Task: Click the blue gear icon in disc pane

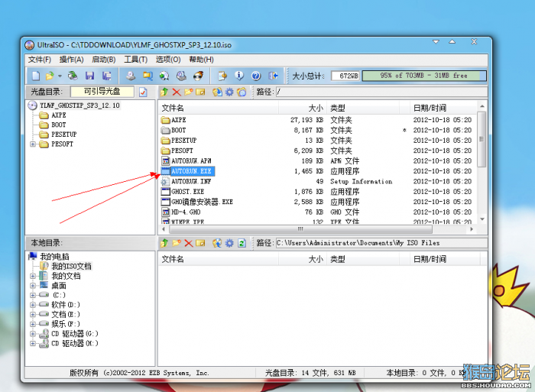Action: point(229,92)
